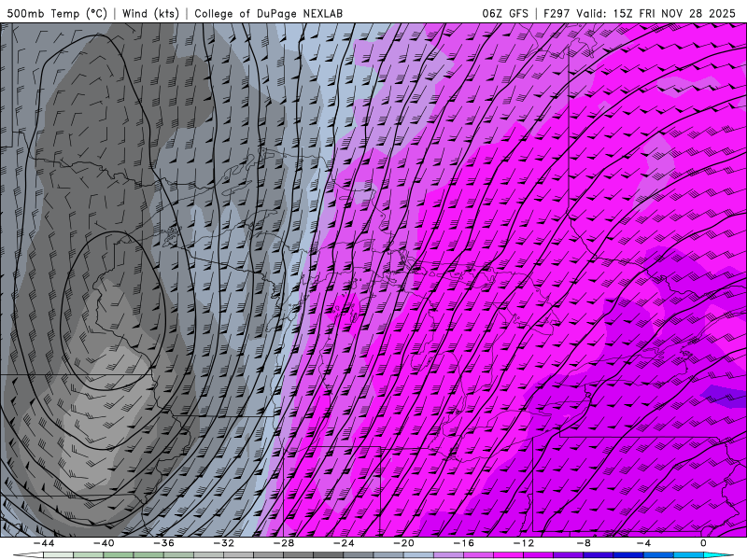Click the '500mb Temp (°C)' title text
This screenshot has height=560, width=747.
[57, 13]
